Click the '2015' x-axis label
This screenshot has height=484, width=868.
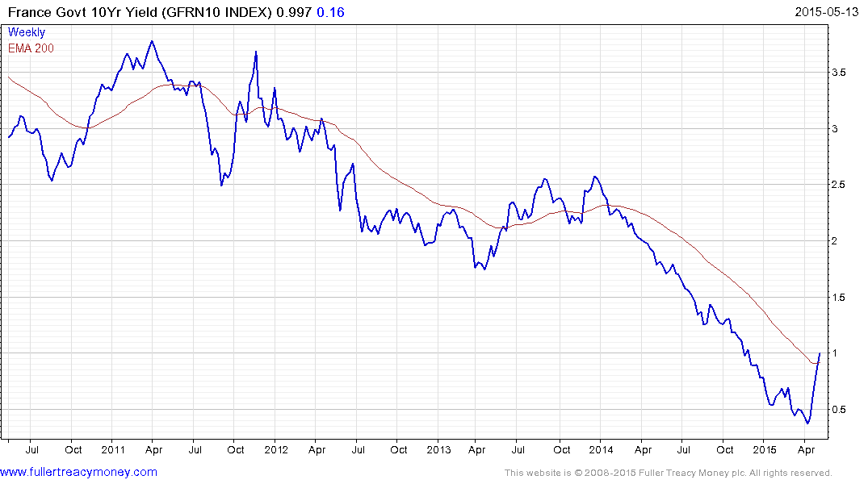[765, 449]
